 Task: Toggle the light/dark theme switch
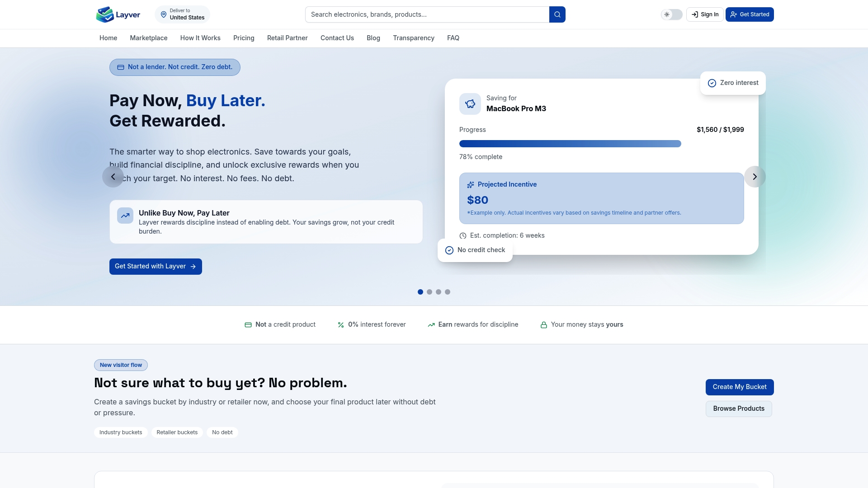click(672, 14)
